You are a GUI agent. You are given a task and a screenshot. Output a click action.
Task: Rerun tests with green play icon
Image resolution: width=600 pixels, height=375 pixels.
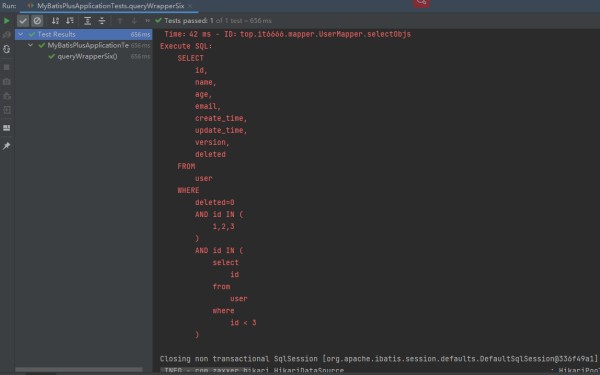pyautogui.click(x=7, y=21)
